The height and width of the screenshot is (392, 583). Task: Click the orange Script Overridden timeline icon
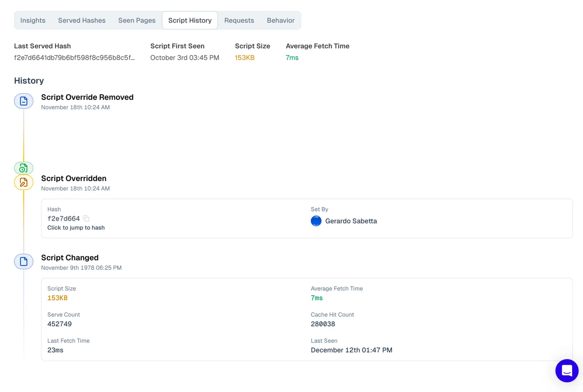point(24,182)
